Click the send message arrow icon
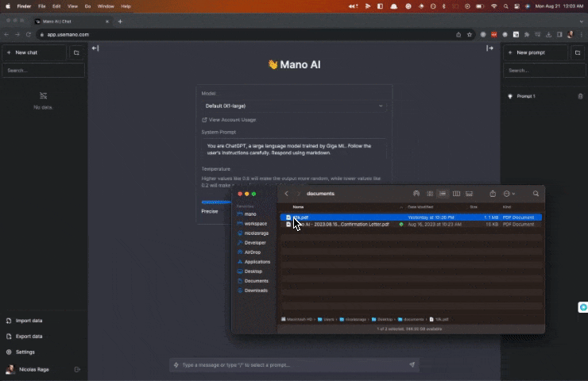Screen dimensions: 588x381 click(x=412, y=365)
